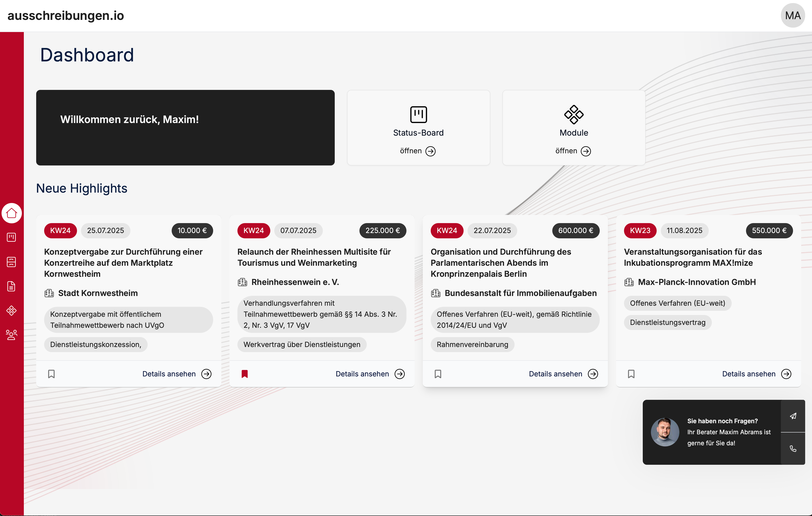The width and height of the screenshot is (812, 516).
Task: Open the MA user avatar menu
Action: 792,15
